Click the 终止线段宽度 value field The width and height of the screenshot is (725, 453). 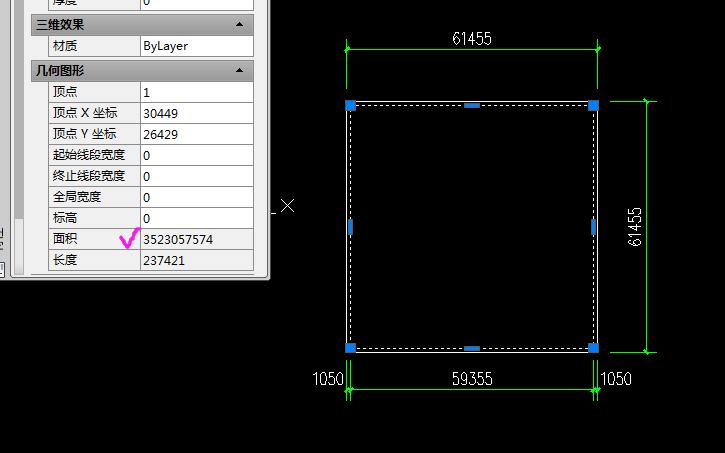click(197, 176)
